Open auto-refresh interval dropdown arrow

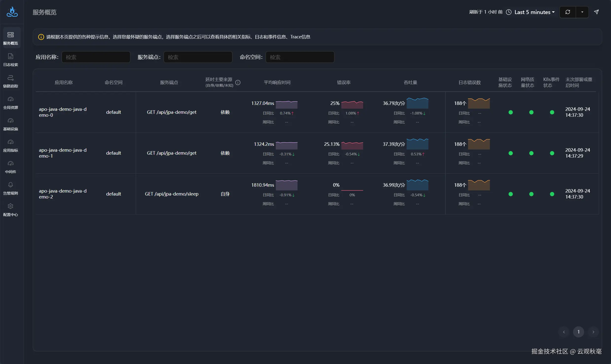582,12
